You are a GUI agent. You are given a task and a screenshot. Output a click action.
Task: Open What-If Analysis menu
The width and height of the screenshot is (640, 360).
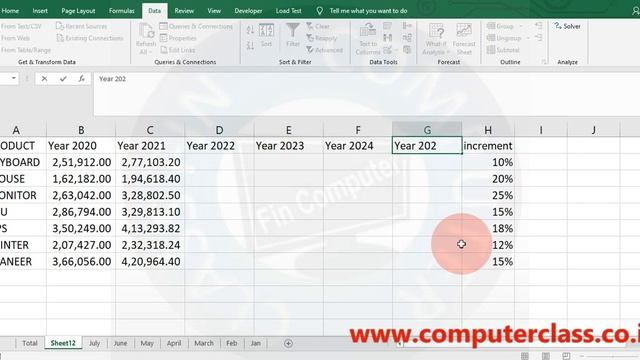click(436, 39)
